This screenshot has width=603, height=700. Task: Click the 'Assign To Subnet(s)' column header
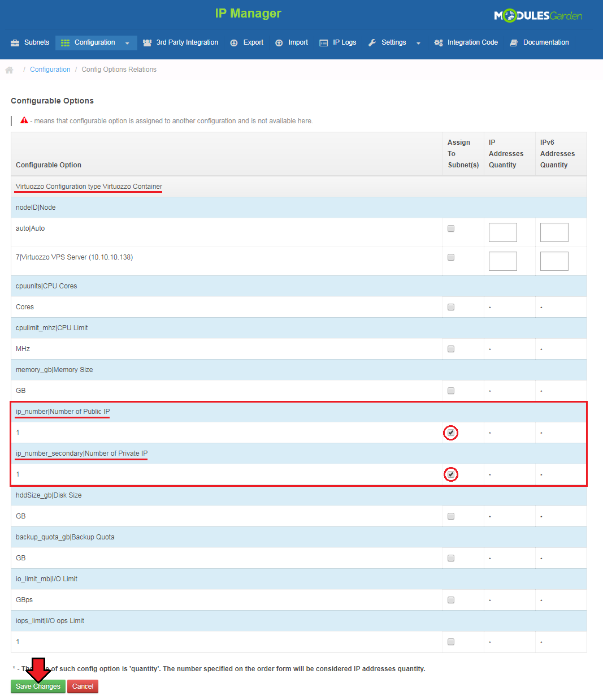point(463,154)
